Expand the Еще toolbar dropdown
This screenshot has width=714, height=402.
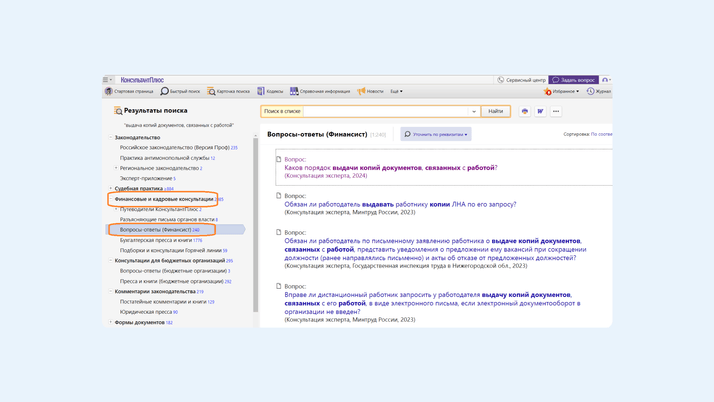396,91
